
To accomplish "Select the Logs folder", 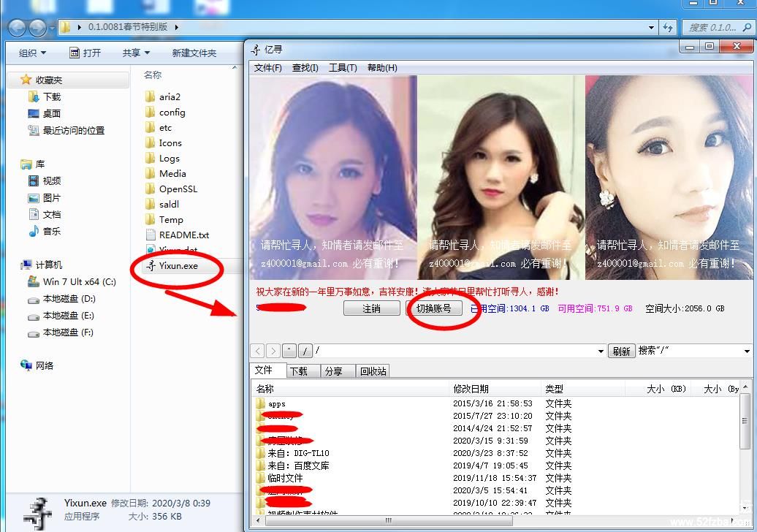I will 163,159.
